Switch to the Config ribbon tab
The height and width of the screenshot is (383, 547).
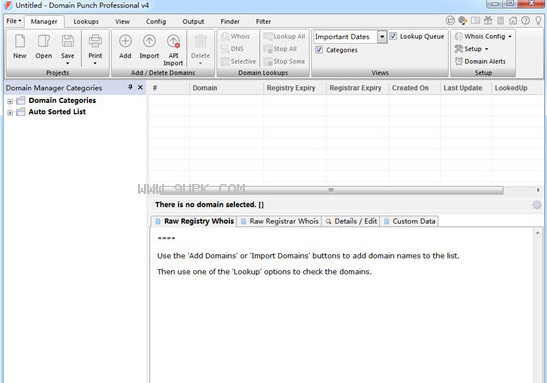[x=156, y=22]
